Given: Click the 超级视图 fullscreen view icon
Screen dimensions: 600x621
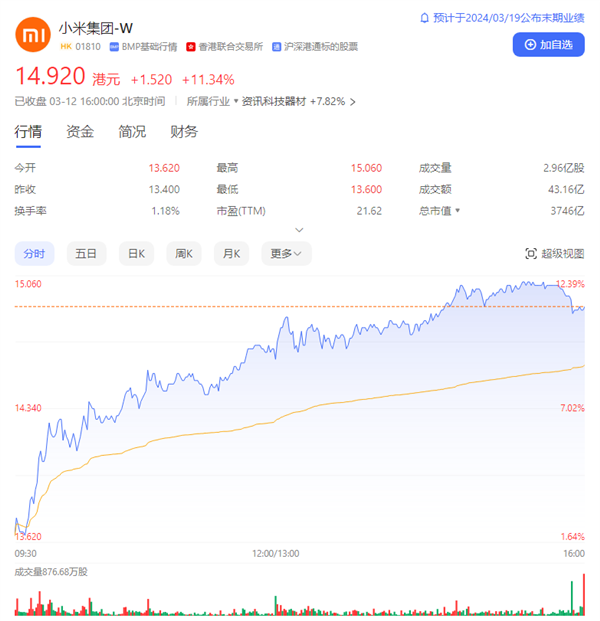Looking at the screenshot, I should (x=531, y=253).
